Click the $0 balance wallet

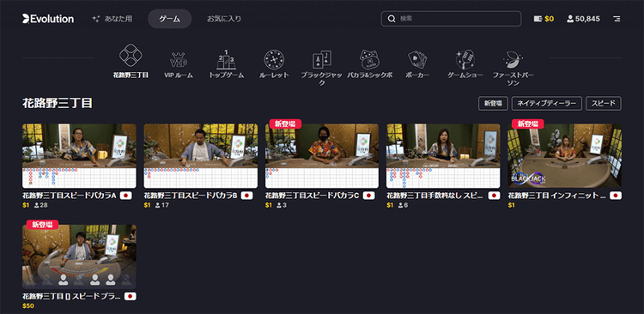tap(544, 19)
